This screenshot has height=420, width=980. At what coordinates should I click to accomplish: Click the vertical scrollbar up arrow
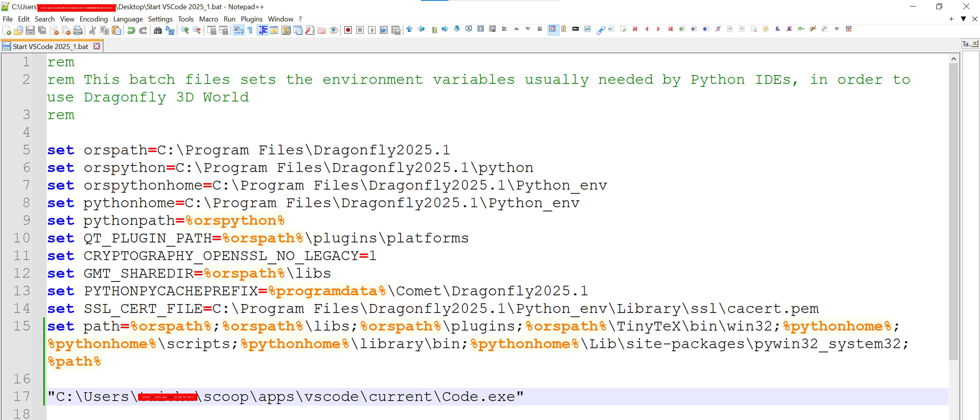point(953,59)
